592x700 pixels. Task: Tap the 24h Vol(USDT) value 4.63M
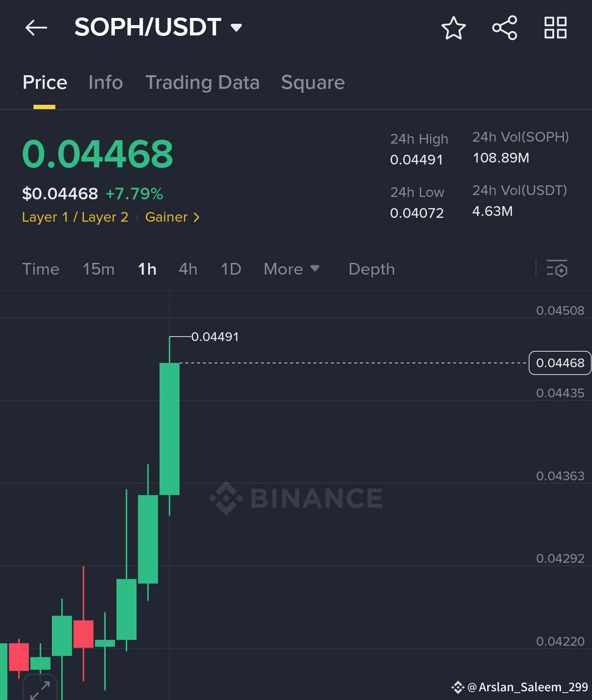(493, 211)
